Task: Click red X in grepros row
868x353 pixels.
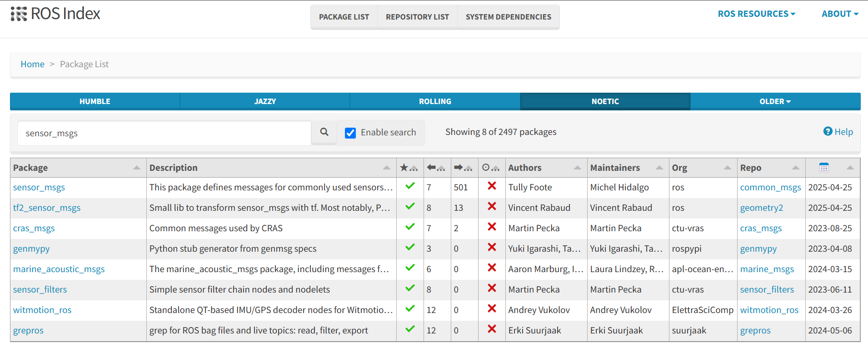Action: [x=492, y=329]
